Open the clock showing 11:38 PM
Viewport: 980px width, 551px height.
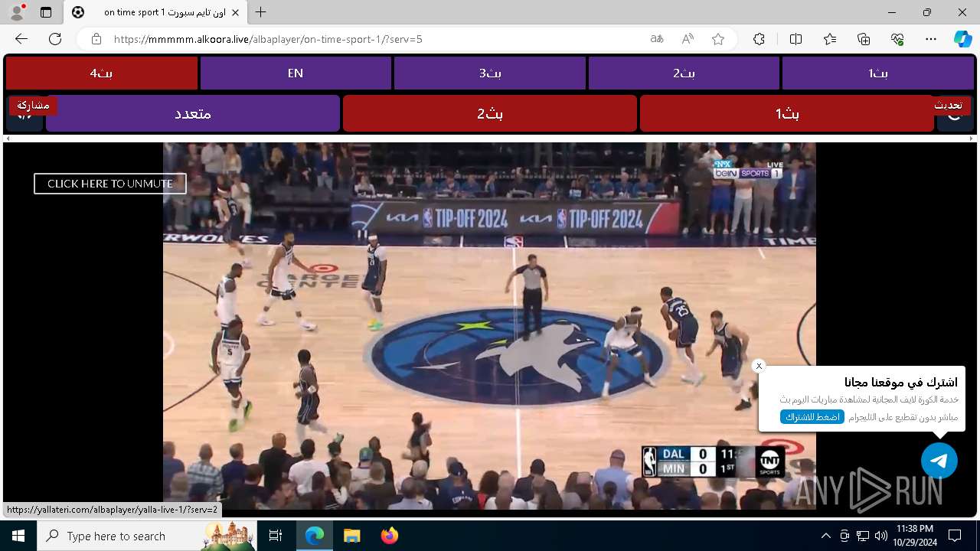[x=914, y=536]
